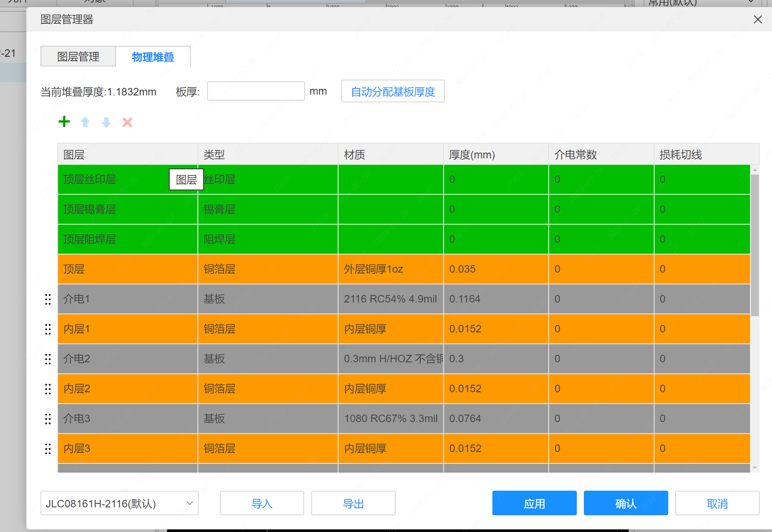Click the table's scroll down arrow

point(755,468)
